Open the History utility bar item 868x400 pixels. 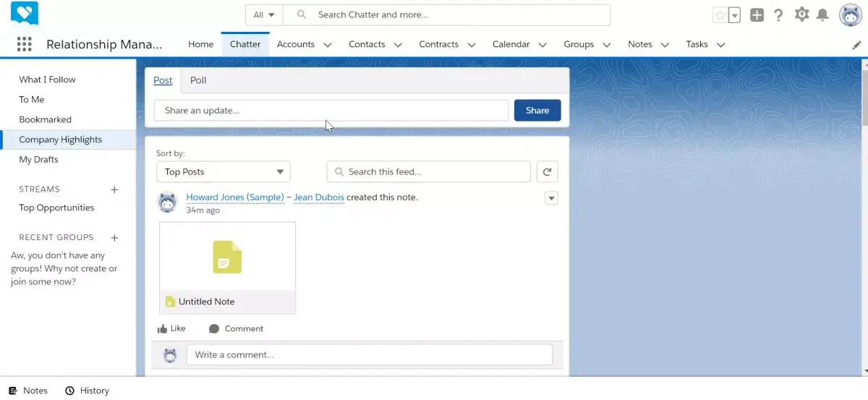[87, 391]
